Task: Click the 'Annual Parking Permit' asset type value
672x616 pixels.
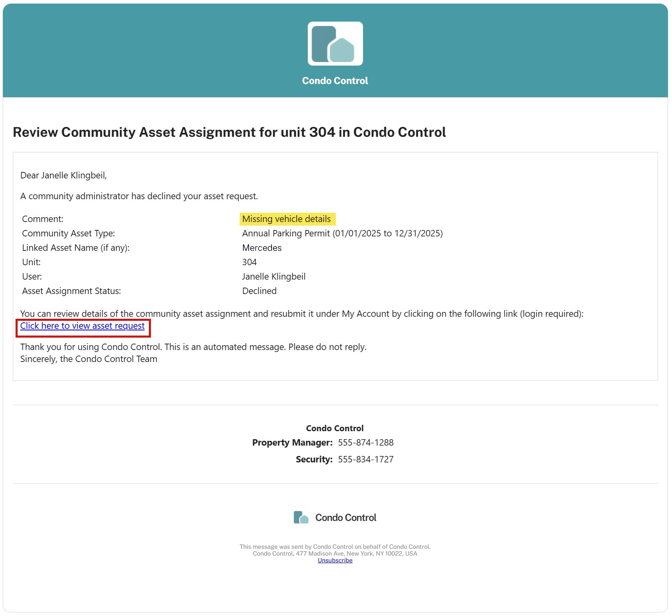Action: click(342, 234)
